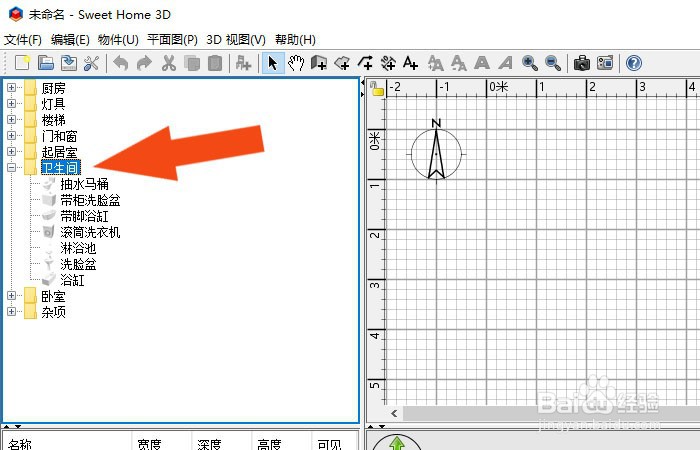Expand the 杂项 category

click(12, 312)
